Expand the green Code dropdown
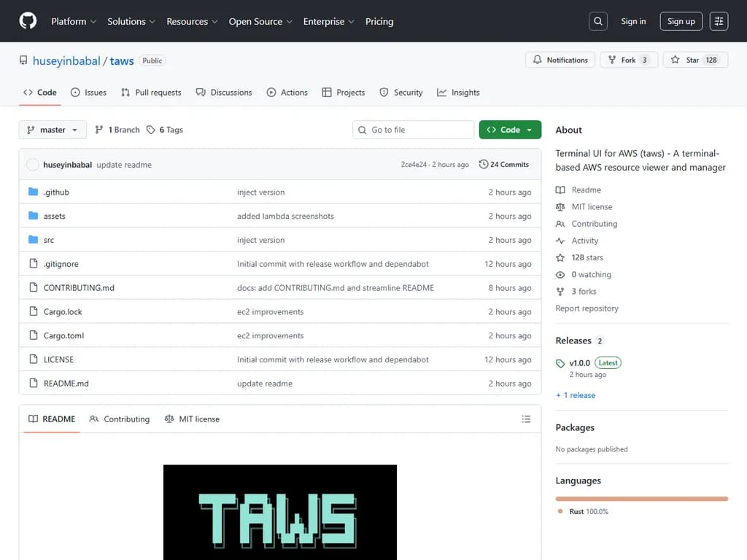 [510, 129]
